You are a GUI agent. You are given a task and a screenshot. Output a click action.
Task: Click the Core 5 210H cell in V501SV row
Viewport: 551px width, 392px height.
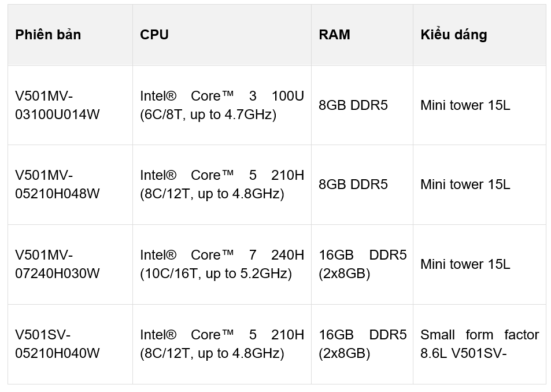(x=221, y=344)
